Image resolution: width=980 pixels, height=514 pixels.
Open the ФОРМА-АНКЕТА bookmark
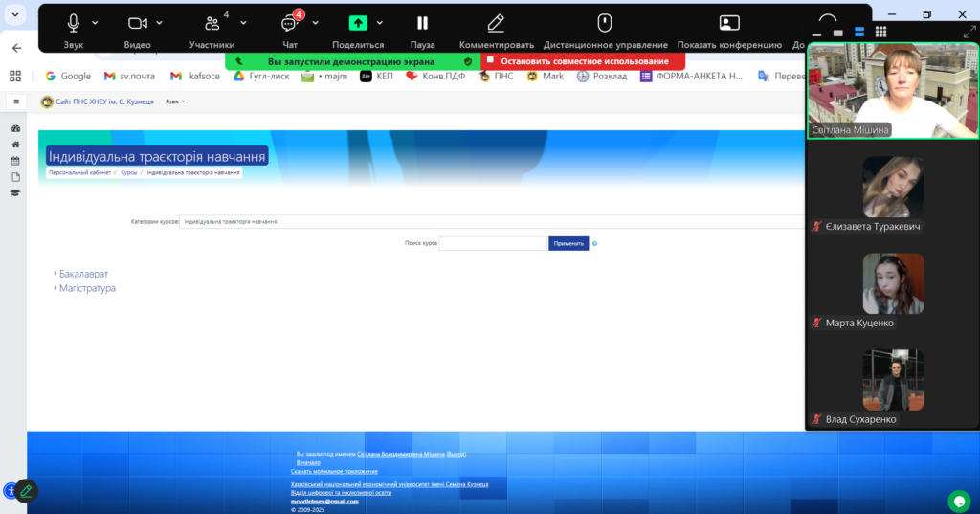(691, 76)
